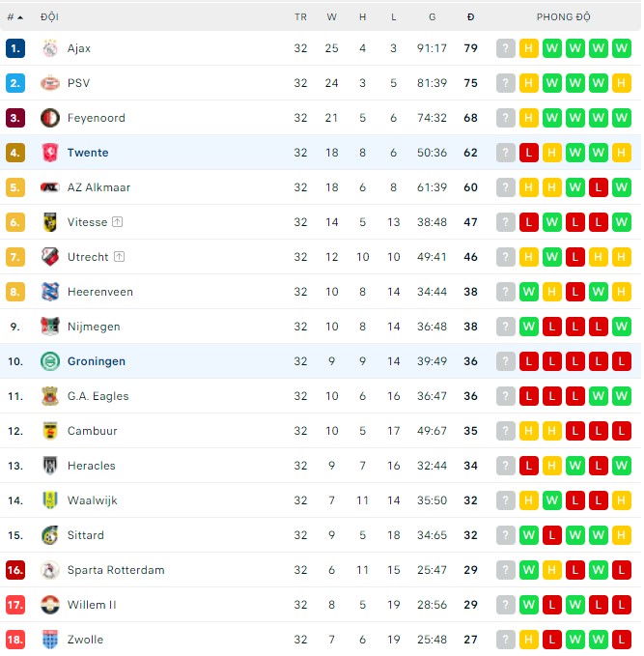Click the ĐỘI team column header
Image resolution: width=644 pixels, height=656 pixels.
[x=49, y=17]
